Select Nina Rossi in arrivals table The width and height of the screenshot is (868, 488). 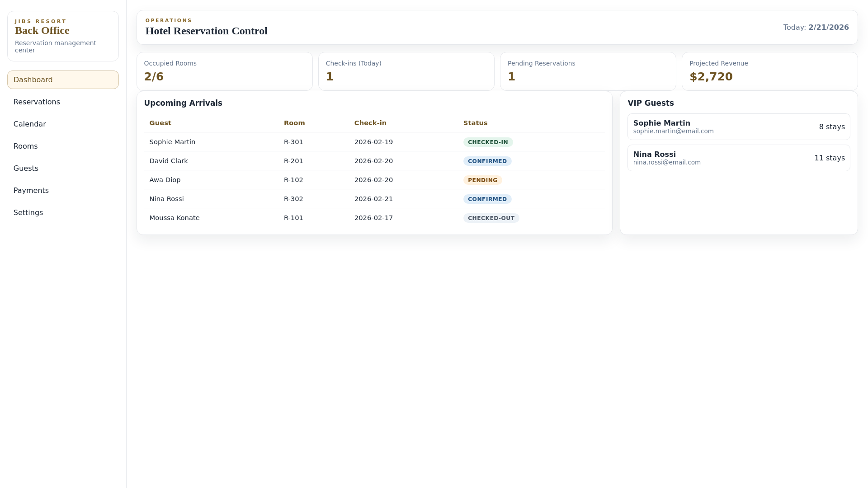pyautogui.click(x=166, y=199)
